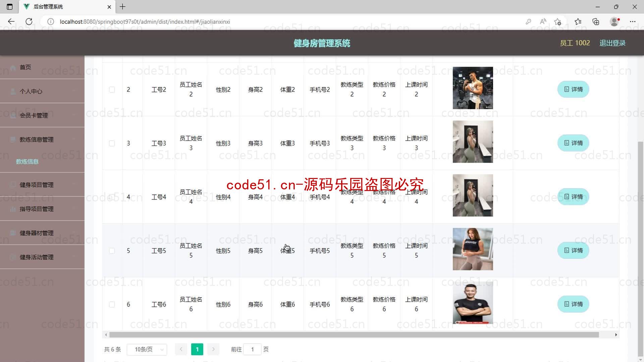Toggle checkbox for row 2
This screenshot has width=644, height=362.
112,89
